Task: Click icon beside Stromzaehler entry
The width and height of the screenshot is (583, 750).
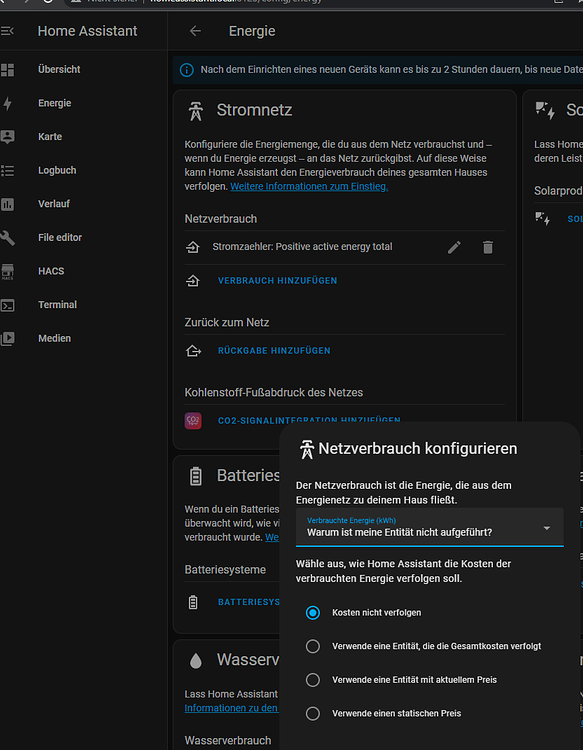Action: (193, 247)
